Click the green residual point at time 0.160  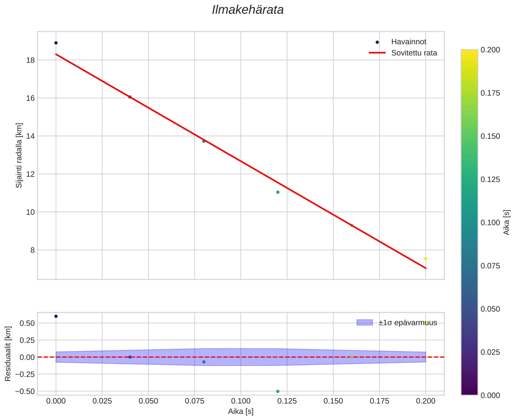352,357
